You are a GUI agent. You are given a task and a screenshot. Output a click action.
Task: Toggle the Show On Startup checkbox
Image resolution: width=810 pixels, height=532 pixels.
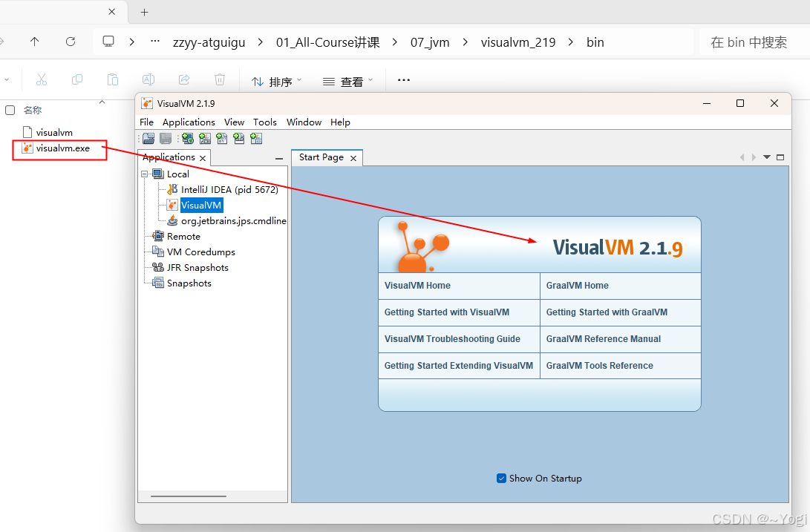coord(501,479)
